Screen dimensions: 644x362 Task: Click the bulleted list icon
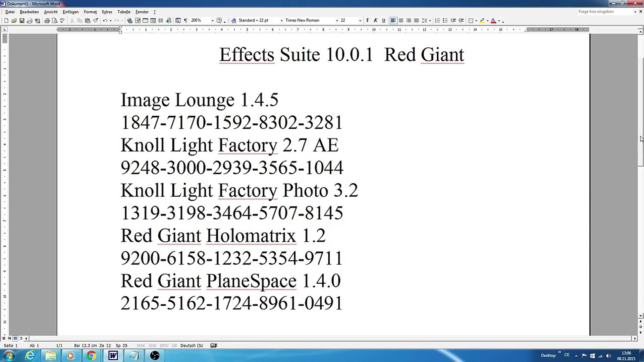pos(445,20)
